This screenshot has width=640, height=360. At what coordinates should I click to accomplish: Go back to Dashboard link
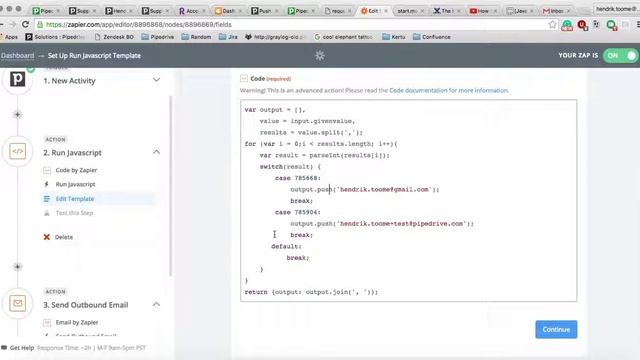(17, 56)
